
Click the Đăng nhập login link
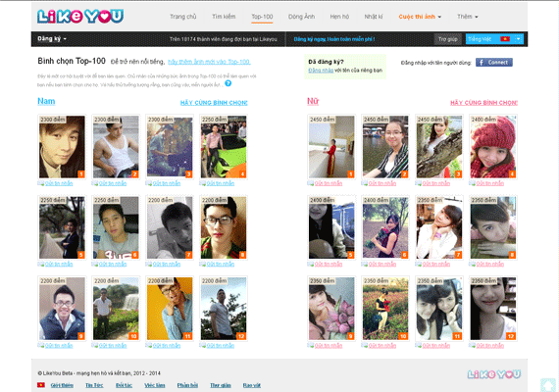click(x=321, y=71)
